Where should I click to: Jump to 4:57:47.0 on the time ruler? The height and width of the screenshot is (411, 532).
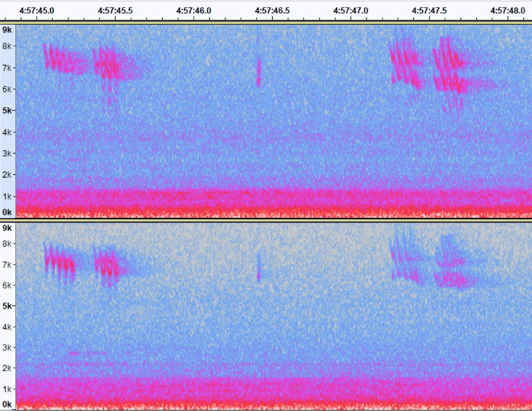coord(351,11)
